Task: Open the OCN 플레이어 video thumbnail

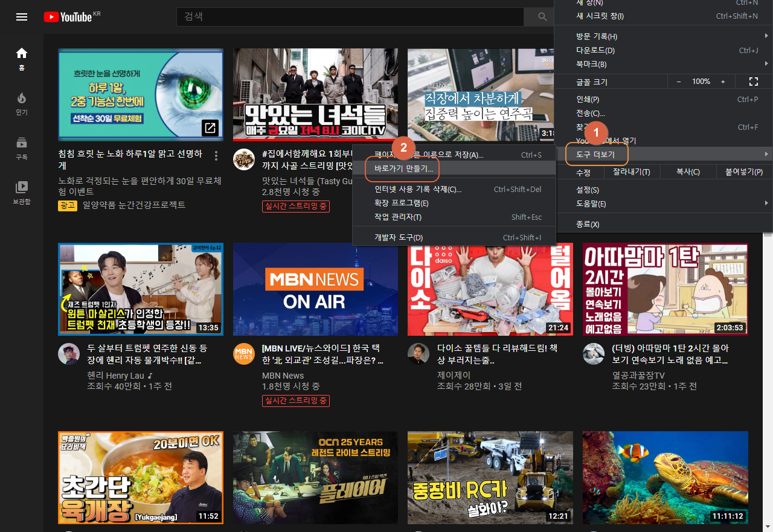Action: 315,478
